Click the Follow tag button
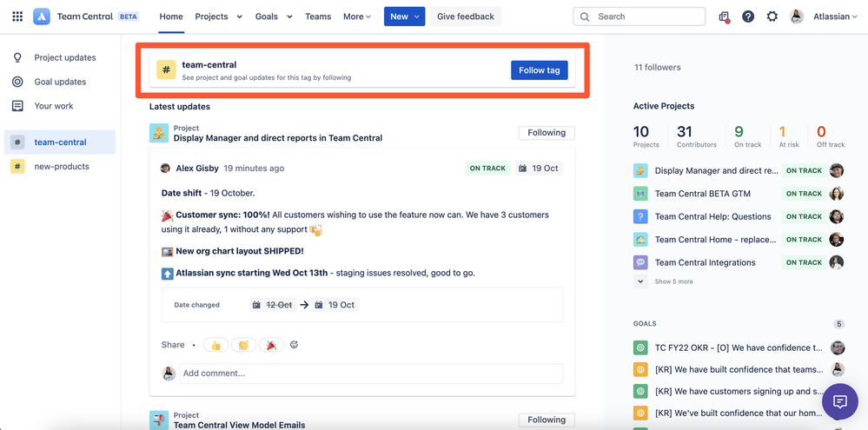 [x=540, y=70]
